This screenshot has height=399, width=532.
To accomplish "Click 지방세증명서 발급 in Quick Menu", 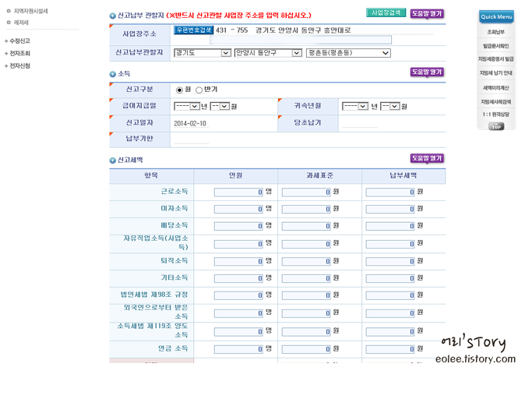I will pyautogui.click(x=496, y=59).
